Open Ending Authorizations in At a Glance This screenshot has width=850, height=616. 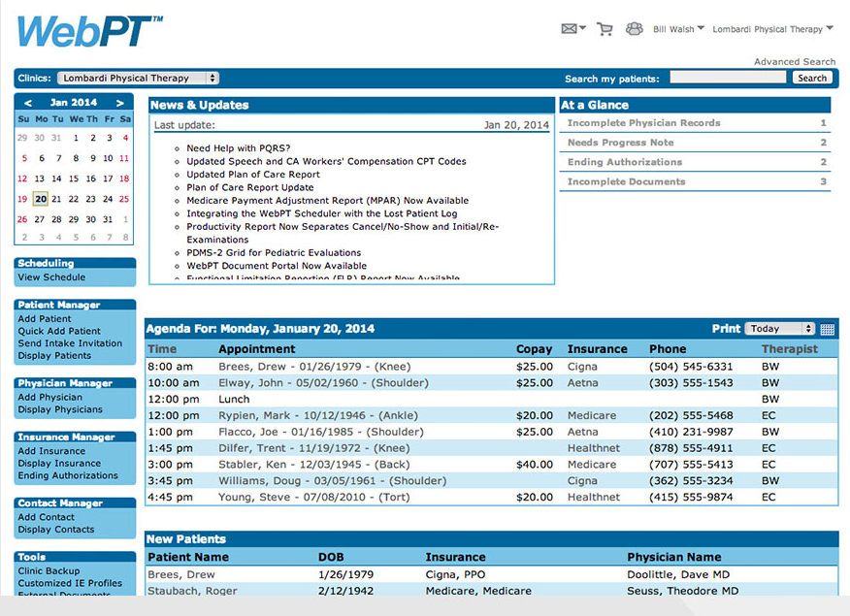(624, 163)
